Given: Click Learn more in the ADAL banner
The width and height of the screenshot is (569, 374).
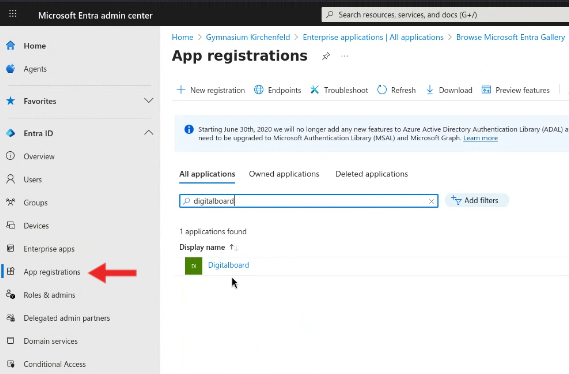Looking at the screenshot, I should pos(480,138).
